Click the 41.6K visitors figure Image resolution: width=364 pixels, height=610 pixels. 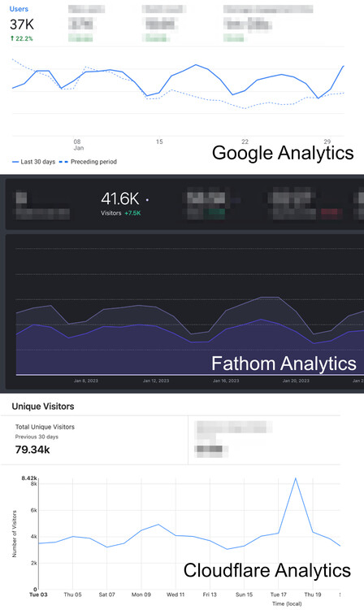point(120,198)
